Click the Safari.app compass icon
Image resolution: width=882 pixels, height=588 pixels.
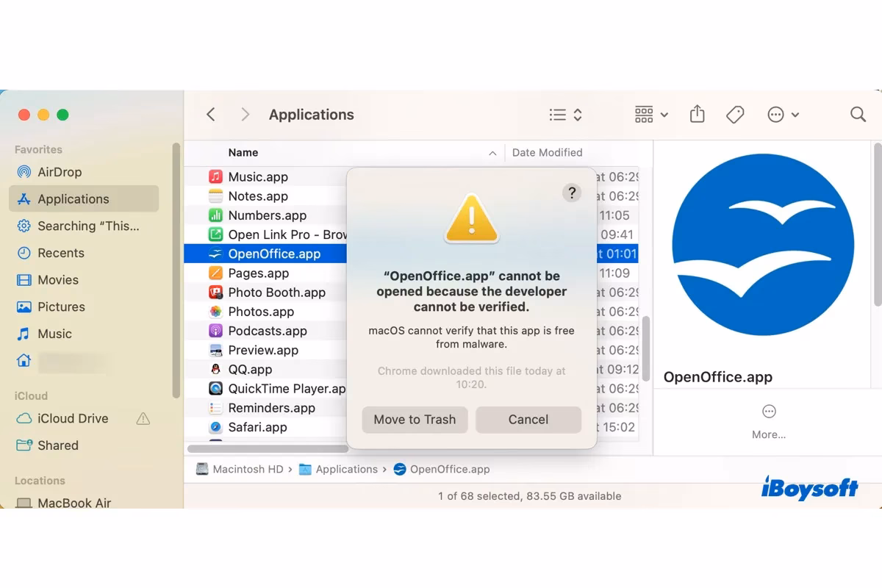pyautogui.click(x=215, y=427)
